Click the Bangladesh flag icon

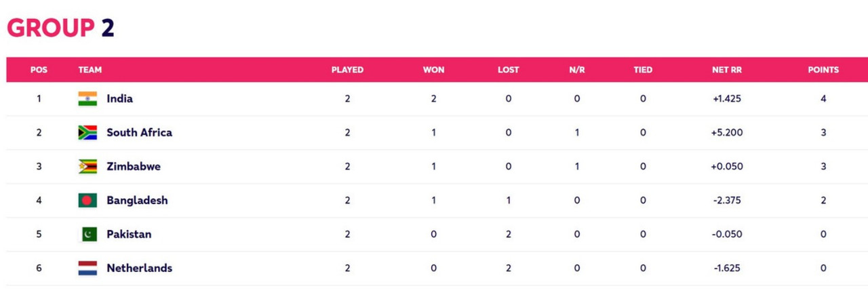click(87, 201)
